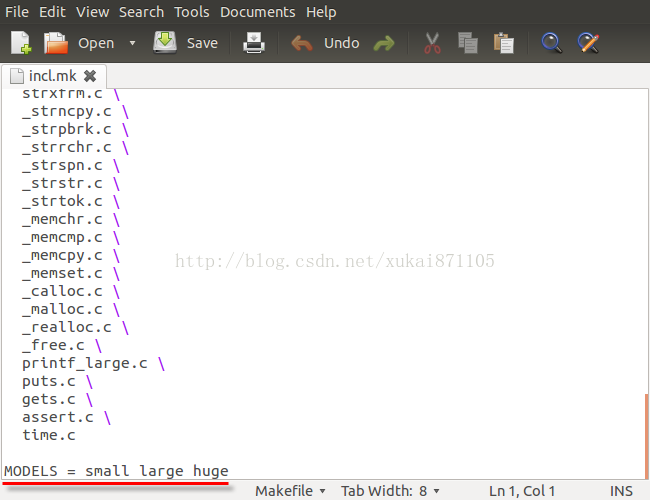Click the INS status indicator

[621, 491]
